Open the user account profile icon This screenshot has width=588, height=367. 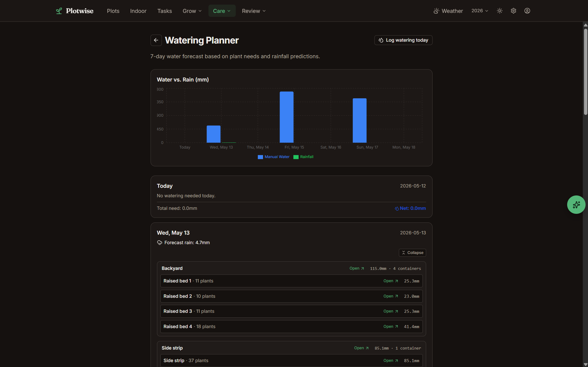[x=527, y=11]
